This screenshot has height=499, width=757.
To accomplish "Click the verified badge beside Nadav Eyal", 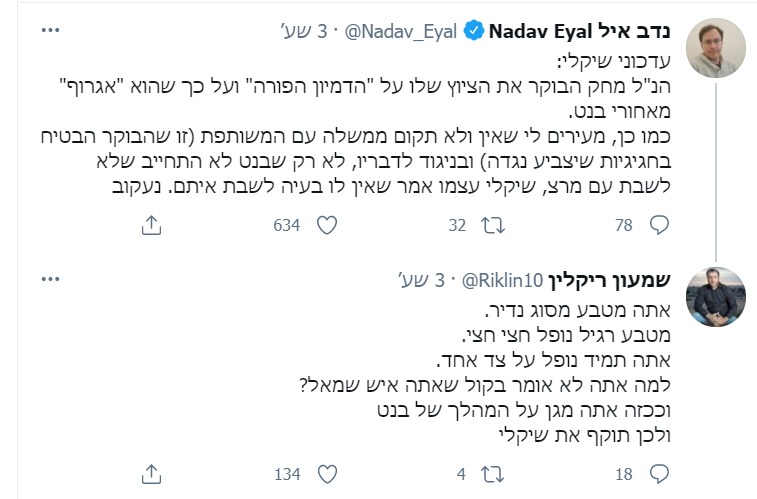I will [473, 32].
